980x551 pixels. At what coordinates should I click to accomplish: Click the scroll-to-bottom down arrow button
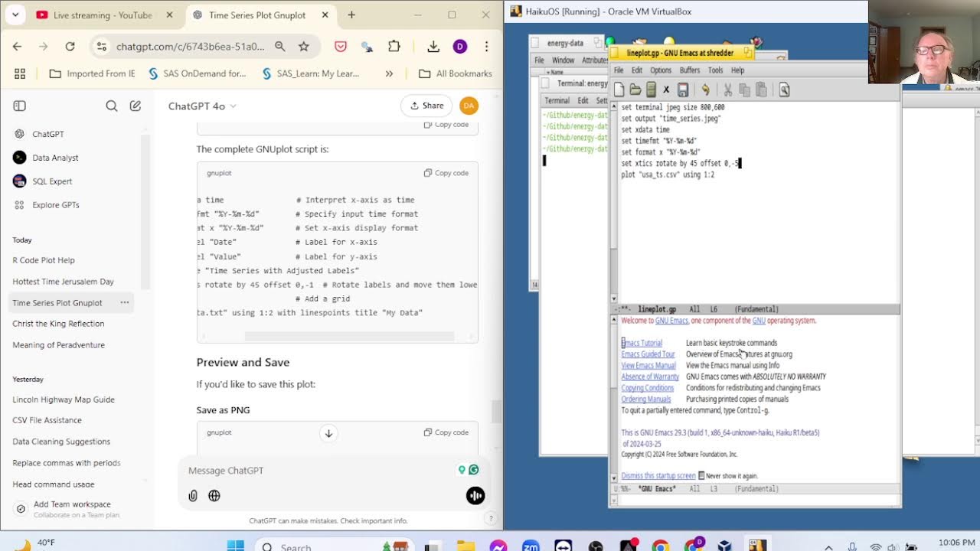(328, 433)
